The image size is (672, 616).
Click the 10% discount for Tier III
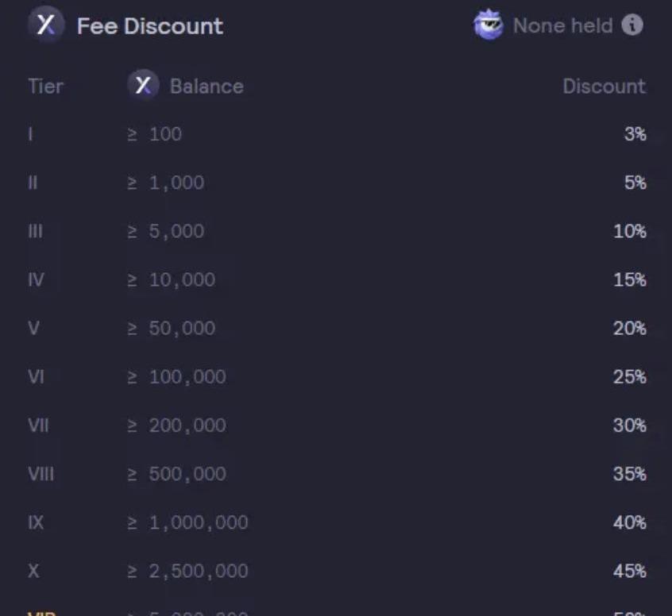point(629,231)
